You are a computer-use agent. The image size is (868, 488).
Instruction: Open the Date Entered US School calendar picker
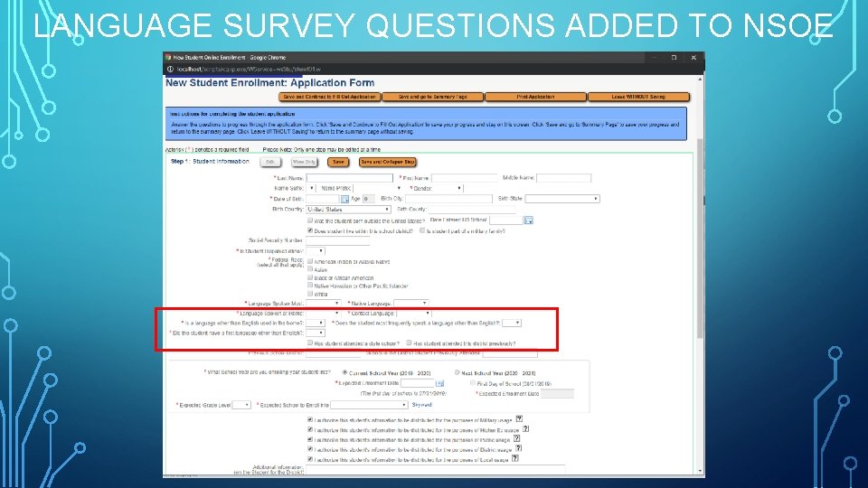coord(529,221)
